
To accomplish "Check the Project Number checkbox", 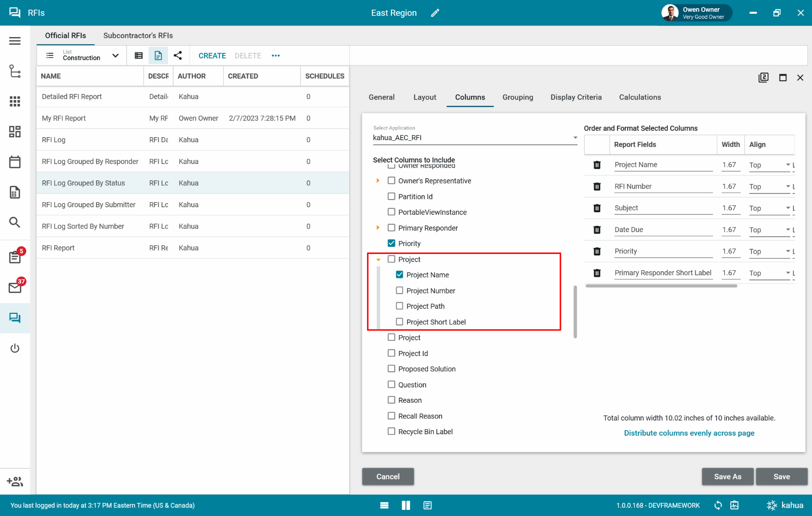I will 399,291.
